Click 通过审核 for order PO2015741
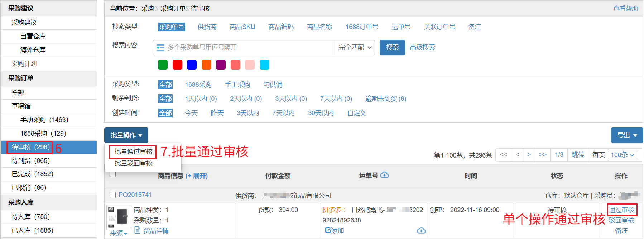Screen dimensions: 644x239 tap(621, 210)
